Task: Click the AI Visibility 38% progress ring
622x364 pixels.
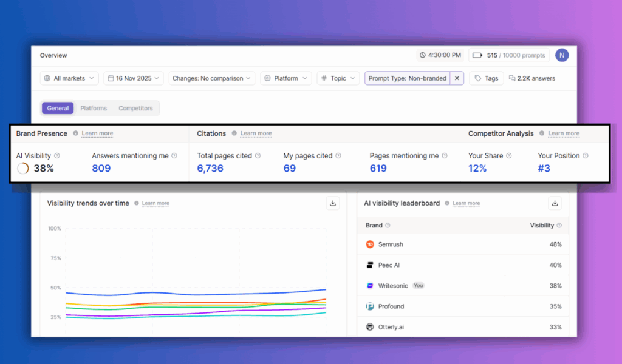Action: [x=22, y=168]
